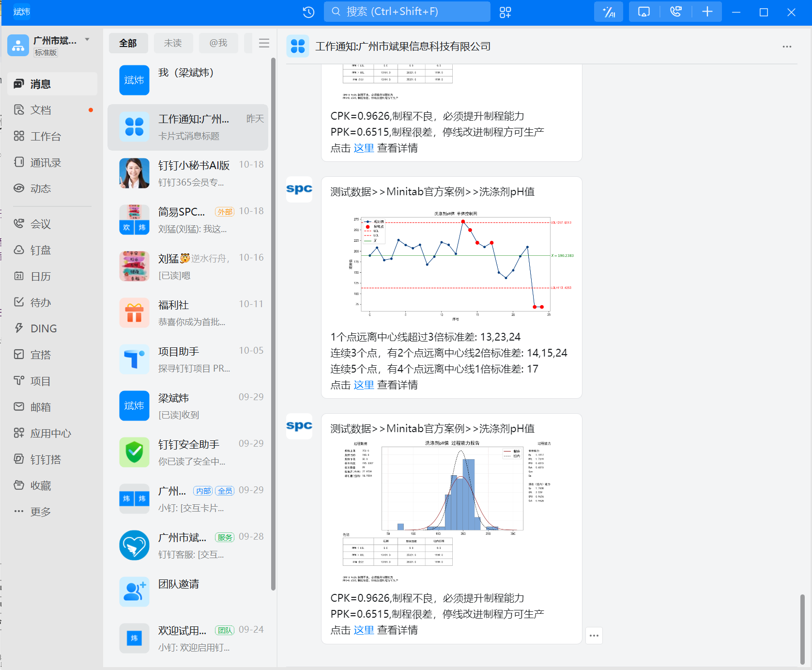Open 动态 in the sidebar
The width and height of the screenshot is (812, 670).
tap(52, 188)
